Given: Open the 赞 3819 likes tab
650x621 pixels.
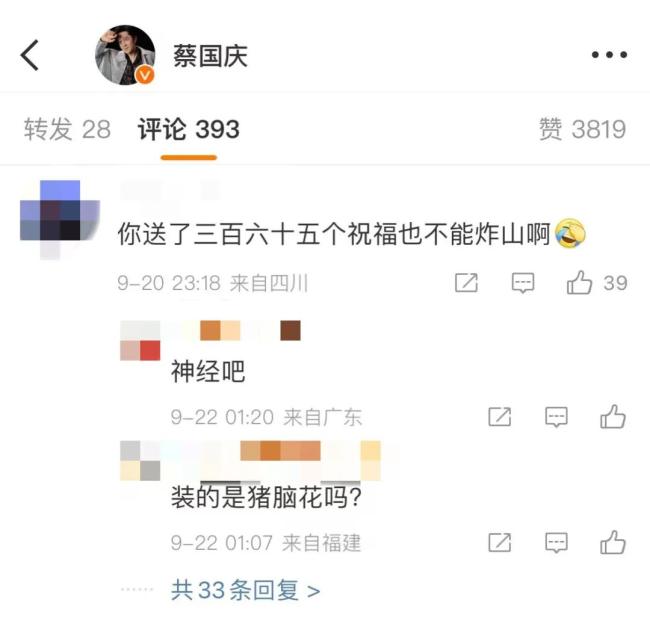Looking at the screenshot, I should coord(582,129).
